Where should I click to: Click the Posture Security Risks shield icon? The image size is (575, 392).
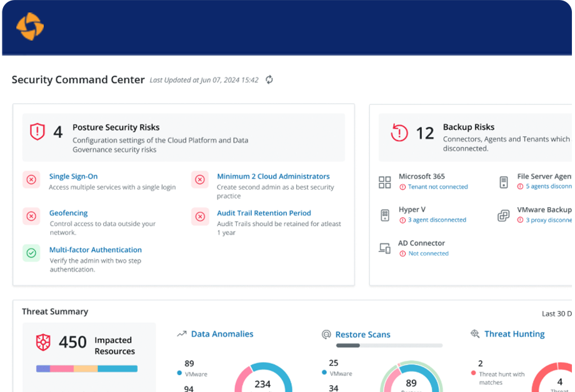coord(37,132)
